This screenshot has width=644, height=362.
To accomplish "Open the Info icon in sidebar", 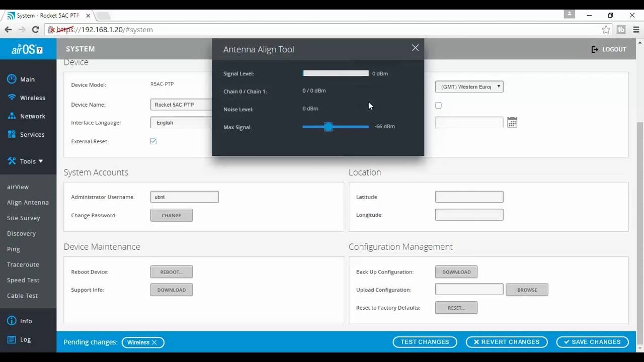I will pos(12,321).
